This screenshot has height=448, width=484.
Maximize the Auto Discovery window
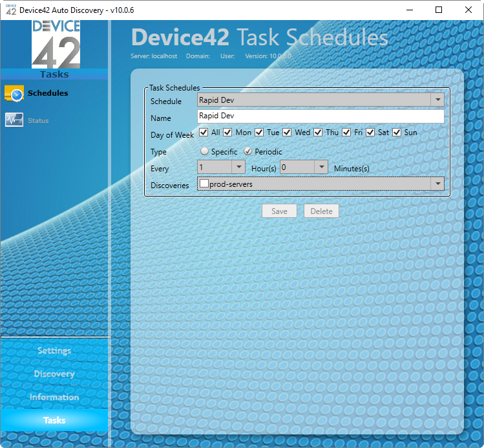pos(439,10)
